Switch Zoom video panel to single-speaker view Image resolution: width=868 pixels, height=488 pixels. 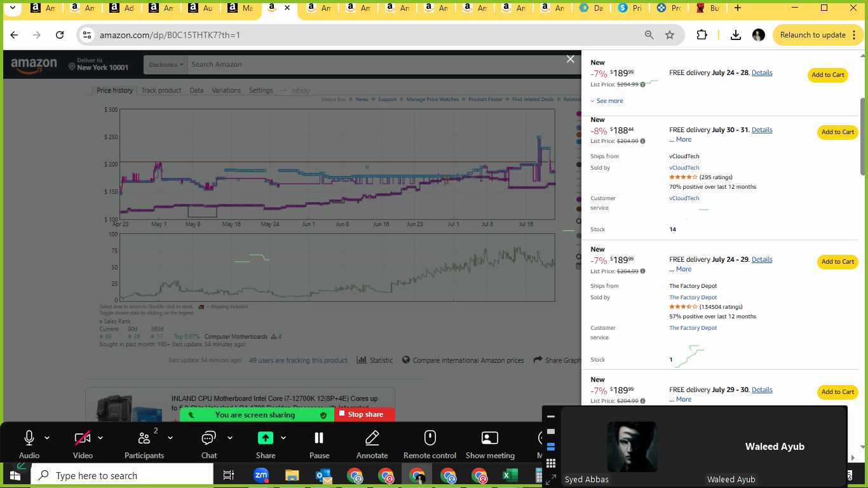(x=551, y=432)
